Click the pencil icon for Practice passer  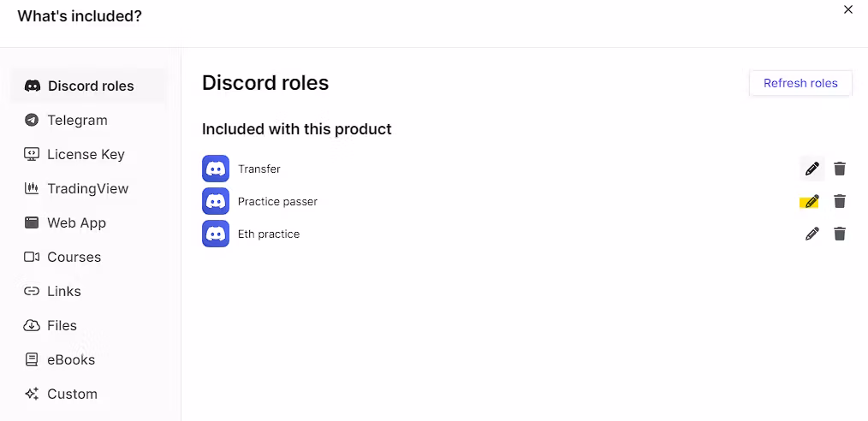pos(812,202)
